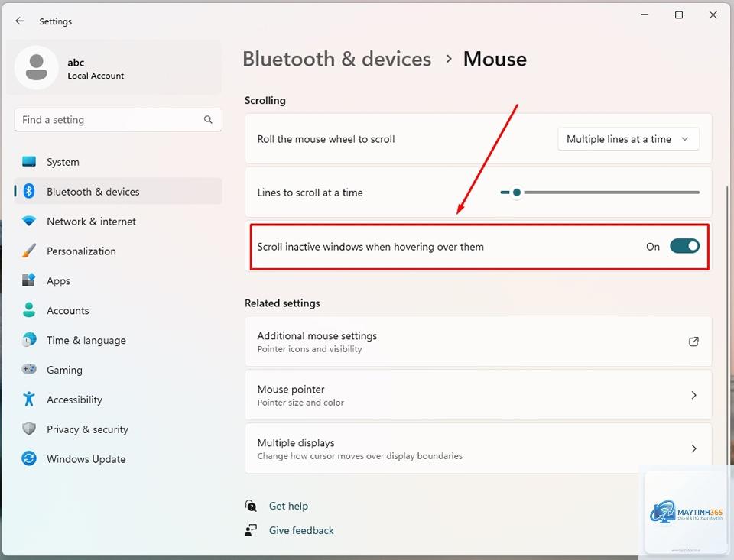Open Time & language settings

point(118,340)
